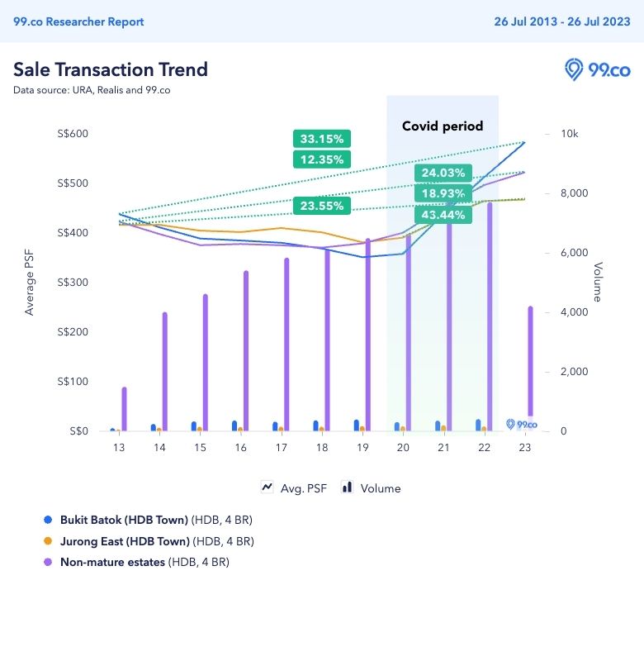
Task: Click the Avg. PSF legend text
Action: (304, 488)
